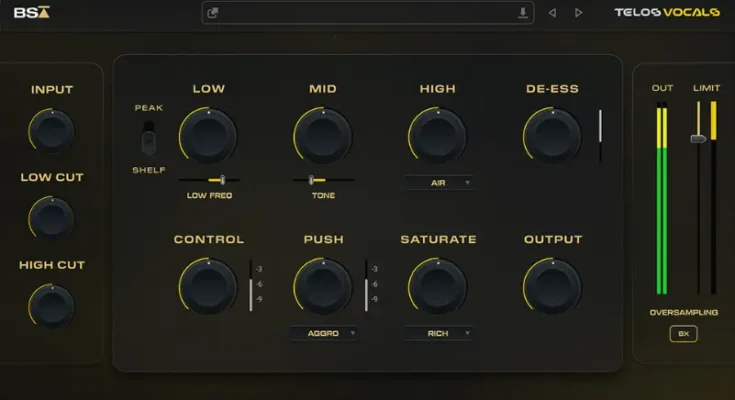Click the preset name field
The image size is (735, 400).
365,13
